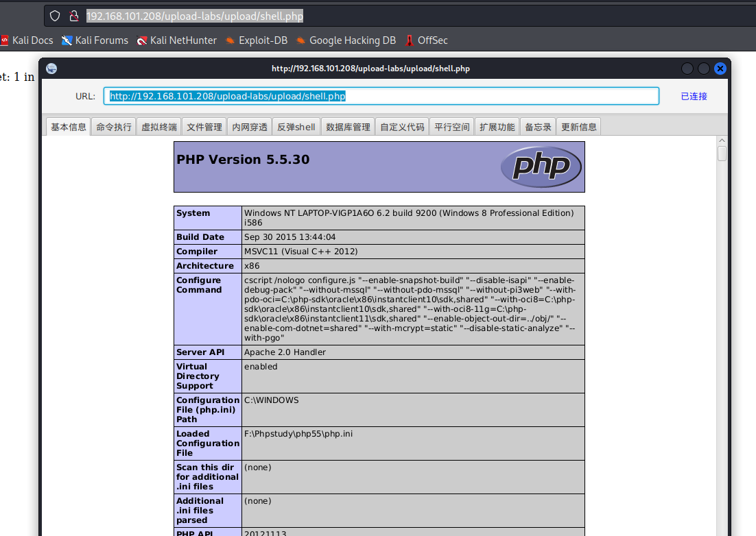Click the Build Date label
This screenshot has height=536, width=756.
[200, 237]
